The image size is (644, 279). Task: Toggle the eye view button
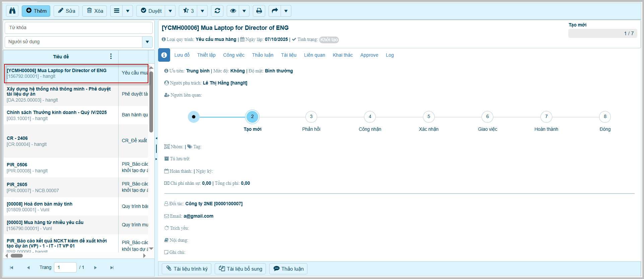pyautogui.click(x=233, y=11)
